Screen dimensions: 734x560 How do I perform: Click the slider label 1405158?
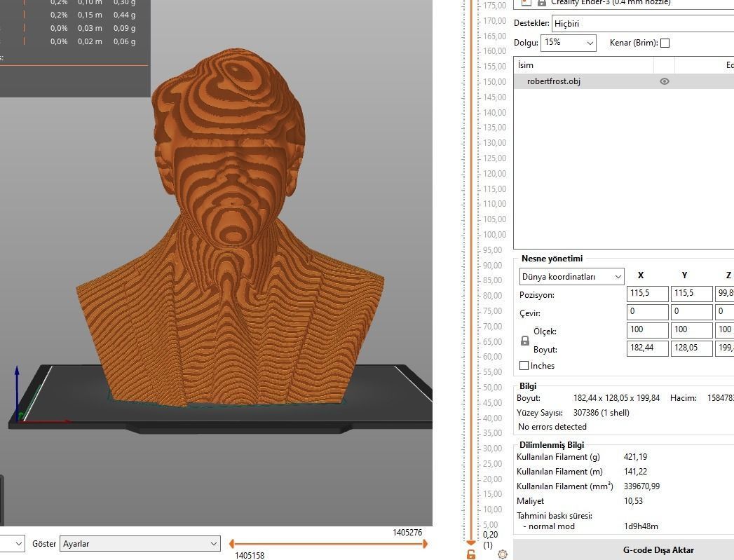(250, 555)
